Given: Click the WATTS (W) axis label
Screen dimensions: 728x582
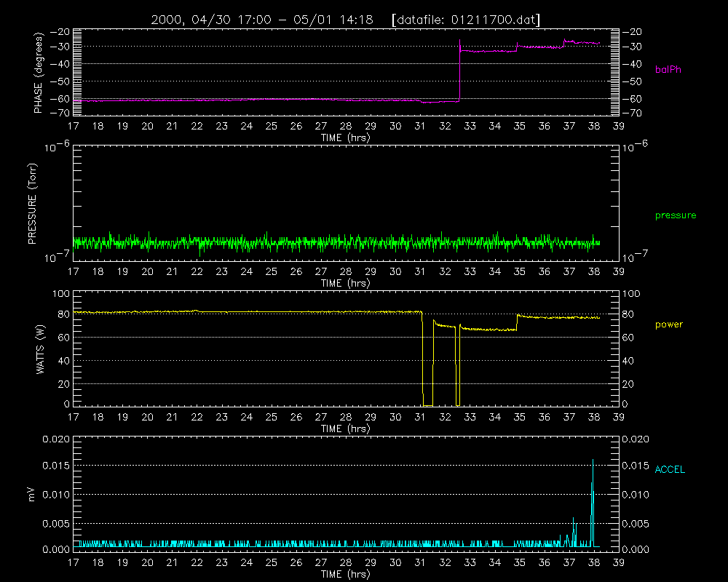Looking at the screenshot, I should pos(40,349).
